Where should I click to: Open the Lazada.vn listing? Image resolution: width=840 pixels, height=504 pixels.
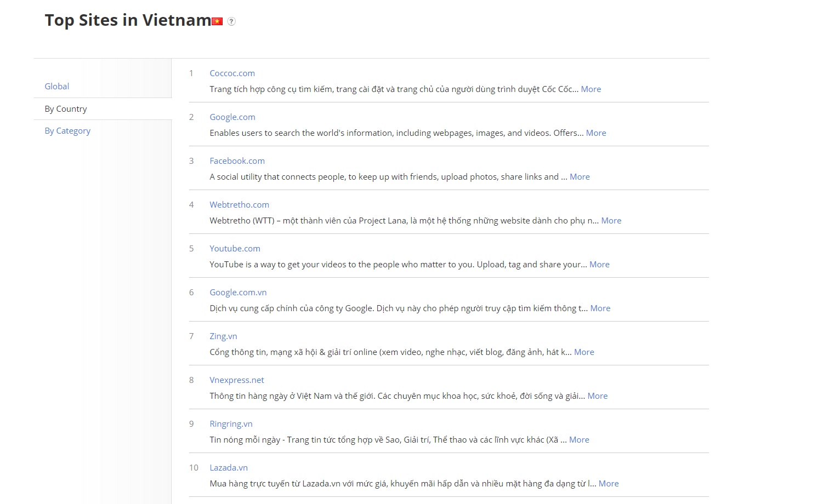pos(229,468)
